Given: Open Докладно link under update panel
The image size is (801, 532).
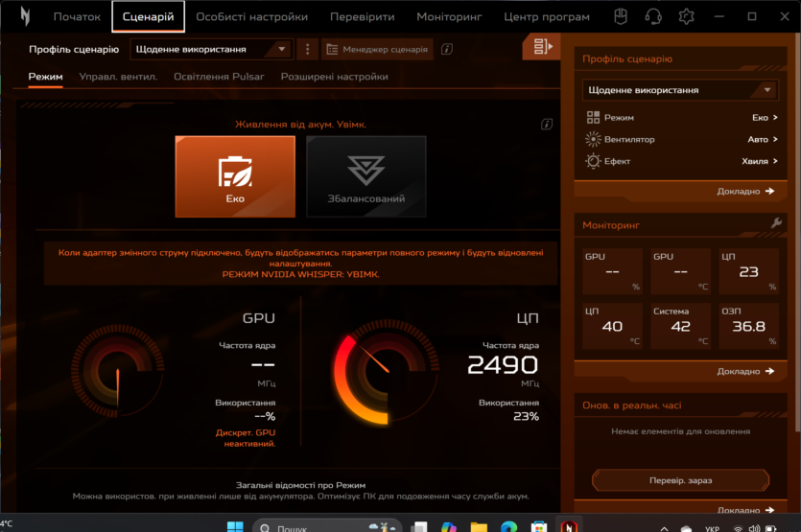Looking at the screenshot, I should 745,510.
